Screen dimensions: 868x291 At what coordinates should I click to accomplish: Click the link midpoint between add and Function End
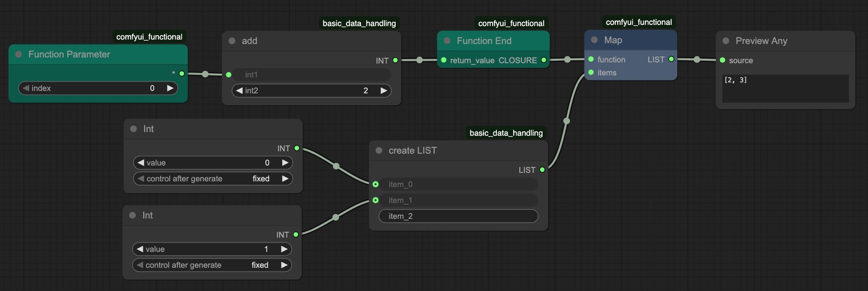[420, 60]
